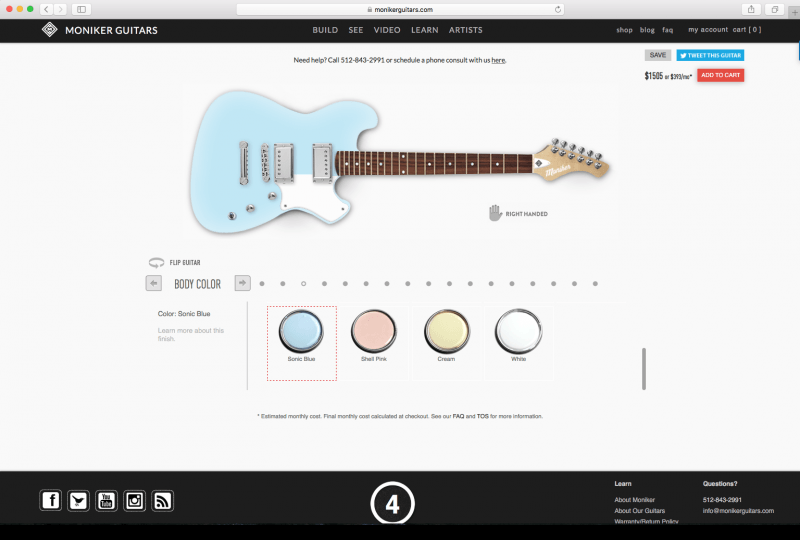Show all tabs in Safari

click(774, 9)
